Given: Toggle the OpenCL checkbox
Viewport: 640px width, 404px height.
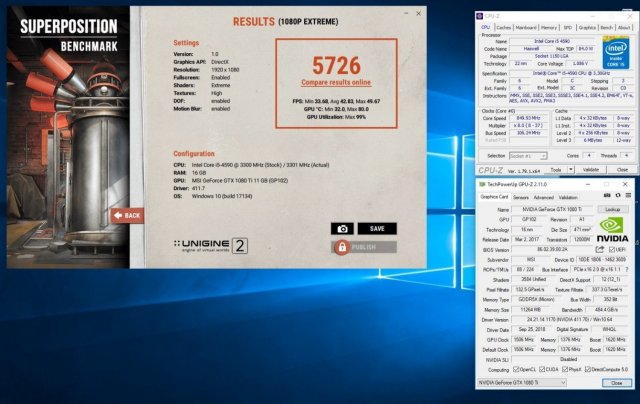Looking at the screenshot, I should coord(517,370).
